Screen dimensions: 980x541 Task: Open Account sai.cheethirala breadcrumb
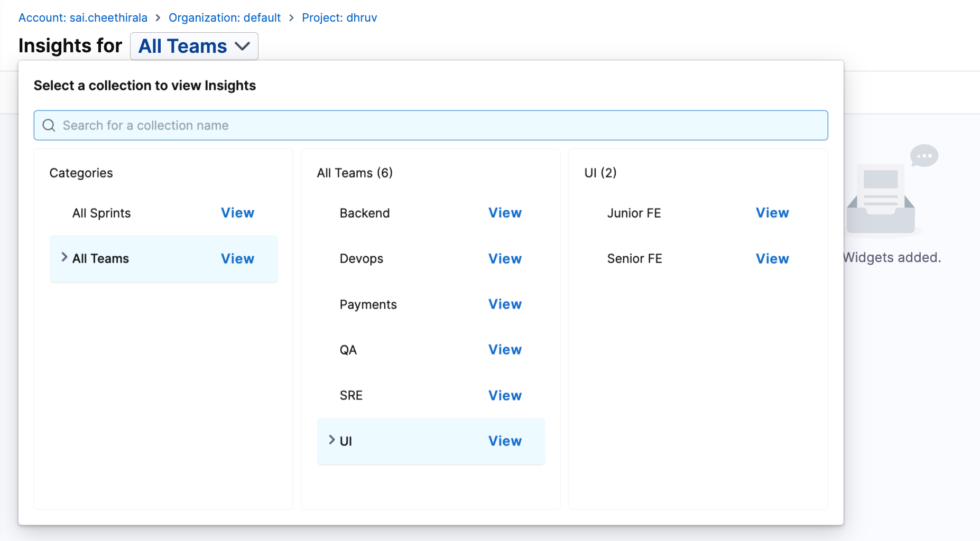83,18
